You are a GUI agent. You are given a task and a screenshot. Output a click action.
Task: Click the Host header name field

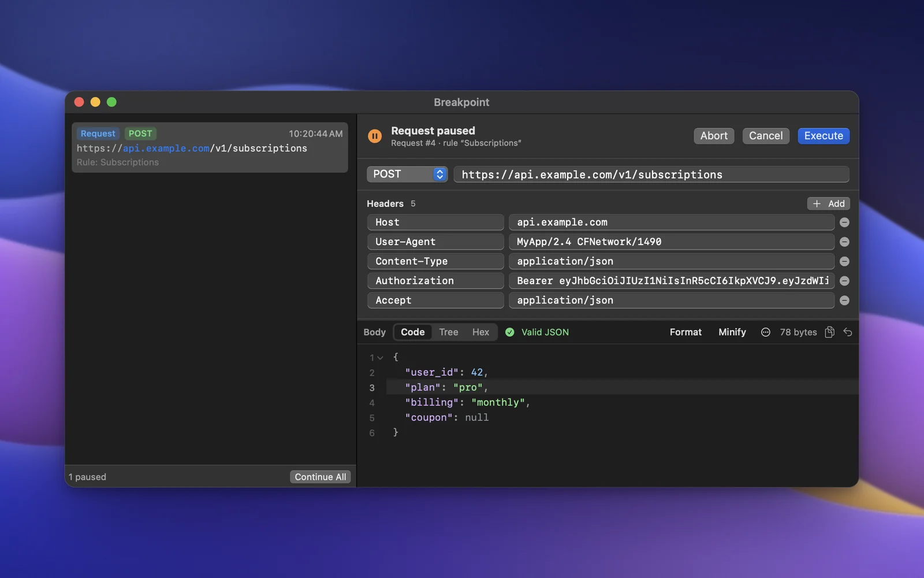[435, 223]
